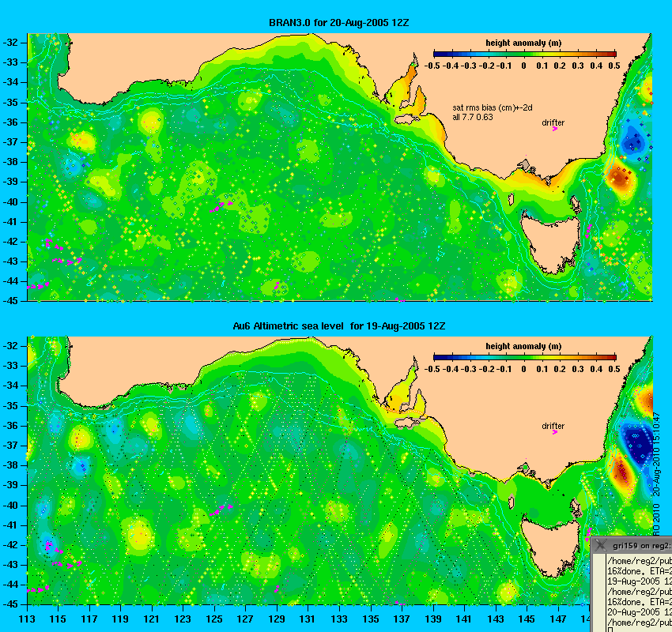Click the '-36' latitude label of the BRAN3.0 panel
672x632 pixels.
tap(10, 122)
